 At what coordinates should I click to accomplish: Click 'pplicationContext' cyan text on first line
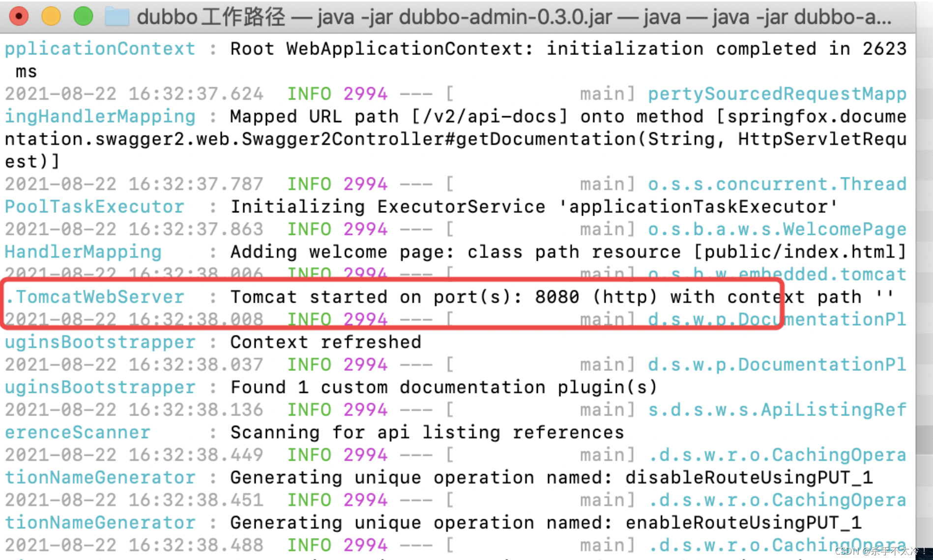pos(100,49)
